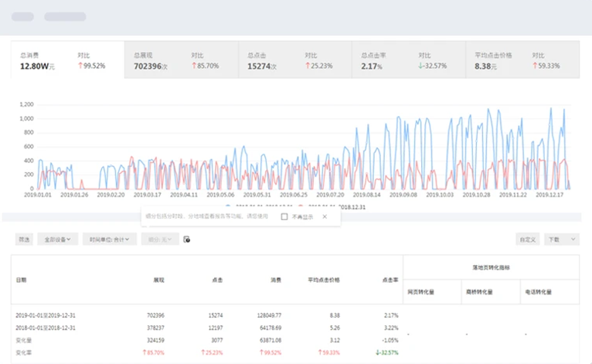The height and width of the screenshot is (364, 592).
Task: Open the 下载 download dropdown
Action: (x=561, y=240)
